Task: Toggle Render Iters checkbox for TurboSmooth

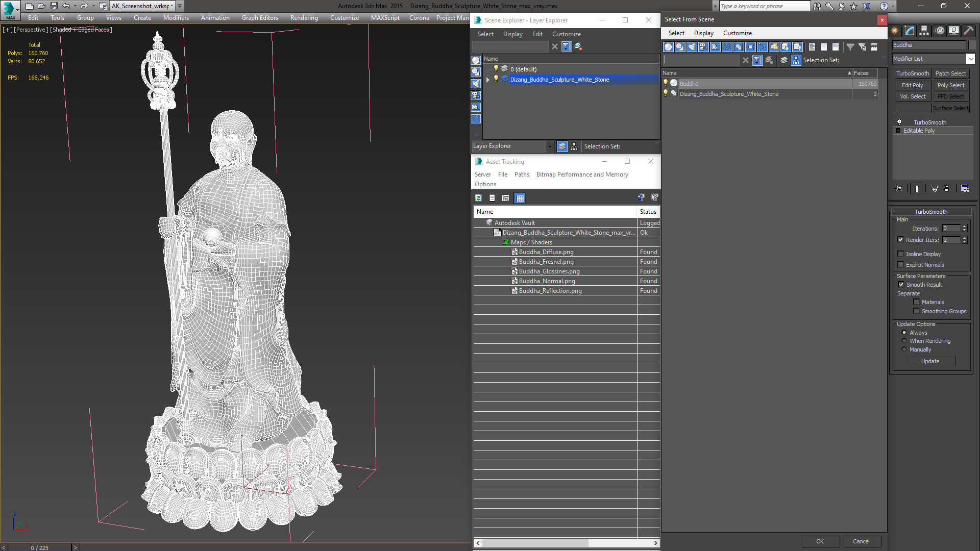Action: coord(900,239)
